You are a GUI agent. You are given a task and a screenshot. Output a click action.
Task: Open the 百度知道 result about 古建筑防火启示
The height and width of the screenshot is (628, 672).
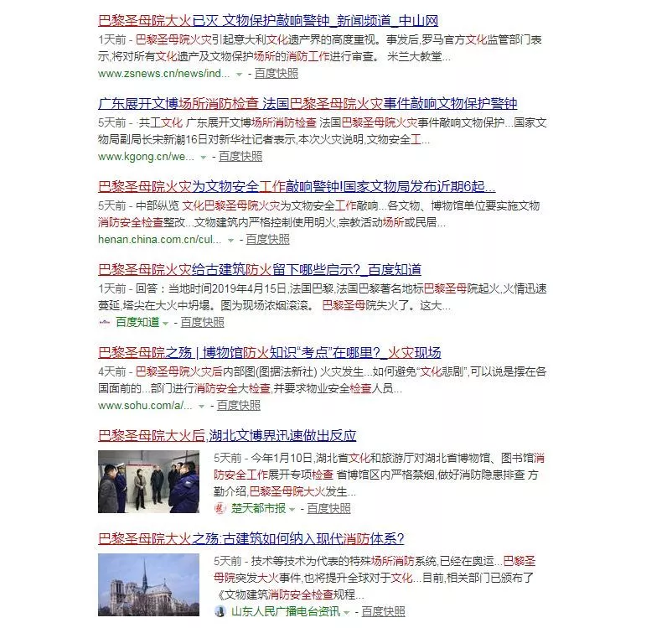pos(260,269)
